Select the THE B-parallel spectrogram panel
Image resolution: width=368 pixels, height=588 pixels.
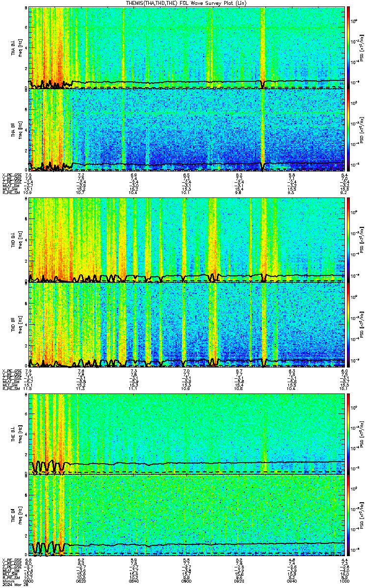[186, 516]
